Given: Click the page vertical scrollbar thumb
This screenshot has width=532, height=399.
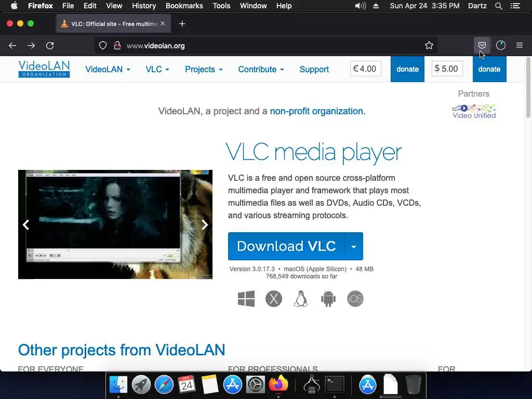Looking at the screenshot, I should tap(528, 87).
